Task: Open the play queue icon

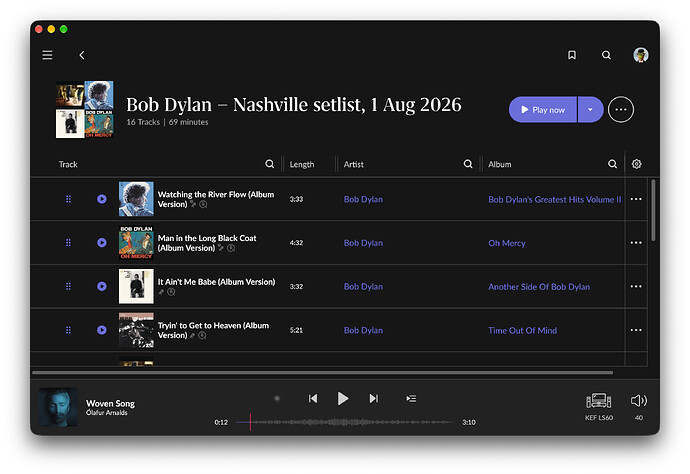Action: 411,398
